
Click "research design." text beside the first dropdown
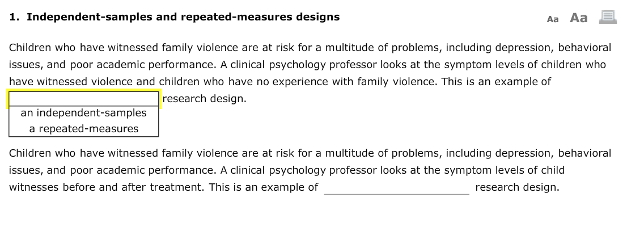[205, 99]
